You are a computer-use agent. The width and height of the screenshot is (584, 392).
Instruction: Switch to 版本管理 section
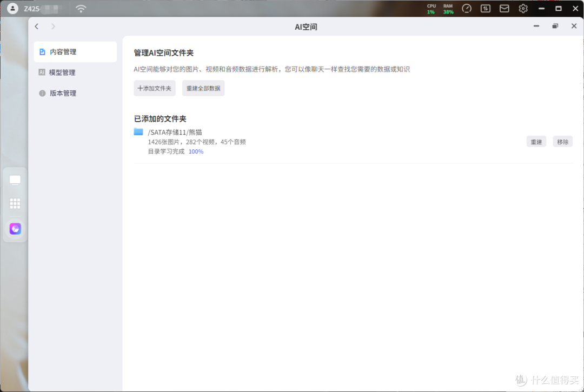pyautogui.click(x=75, y=93)
